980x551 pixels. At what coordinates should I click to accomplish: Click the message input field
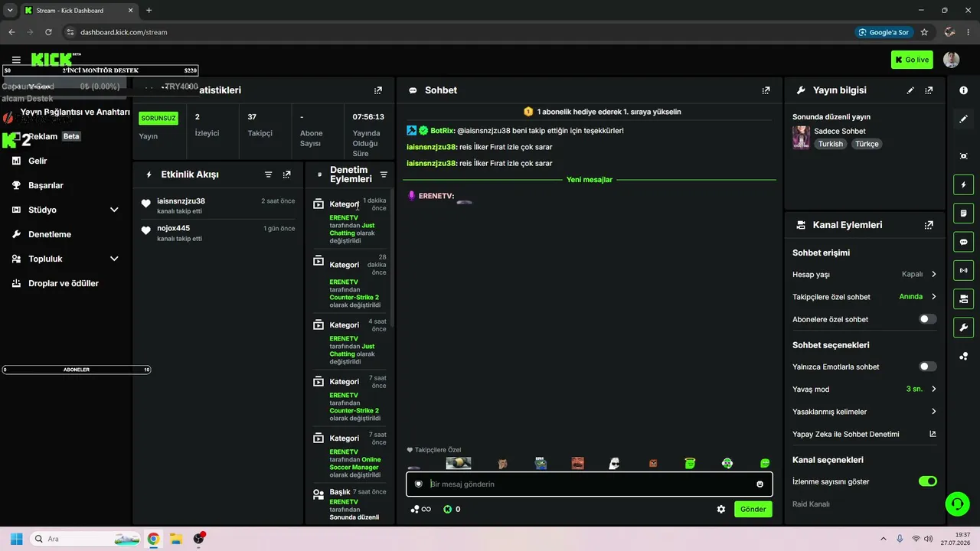pyautogui.click(x=589, y=484)
